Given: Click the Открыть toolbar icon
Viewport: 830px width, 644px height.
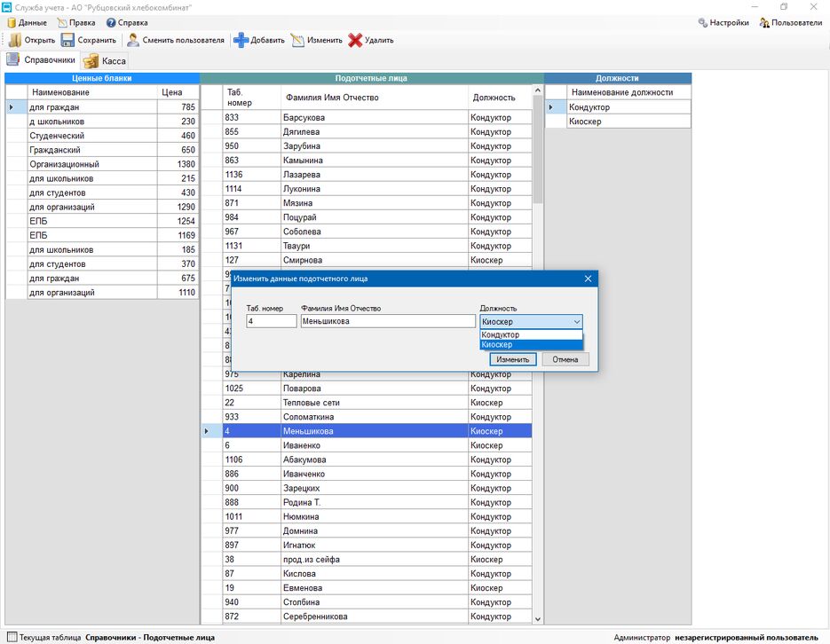Looking at the screenshot, I should [x=15, y=40].
